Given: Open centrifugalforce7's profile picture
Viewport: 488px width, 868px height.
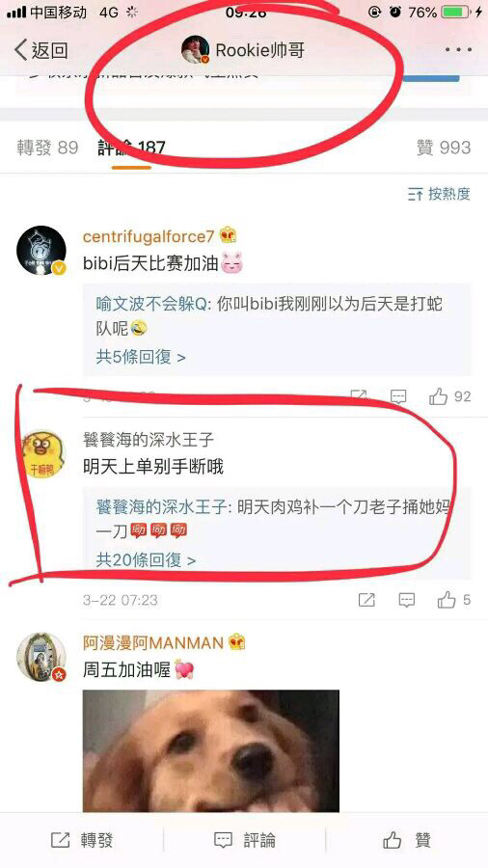Looking at the screenshot, I should (41, 251).
